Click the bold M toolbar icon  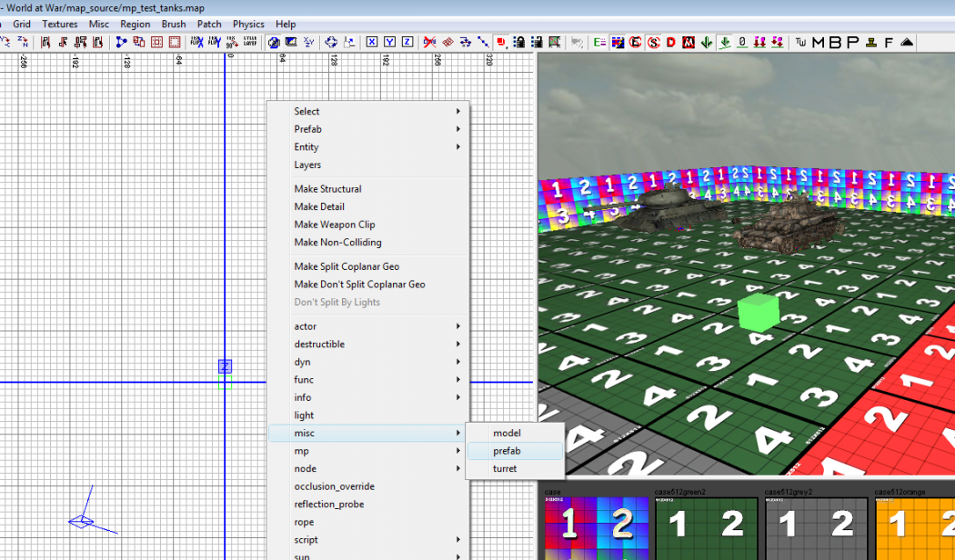coord(818,42)
